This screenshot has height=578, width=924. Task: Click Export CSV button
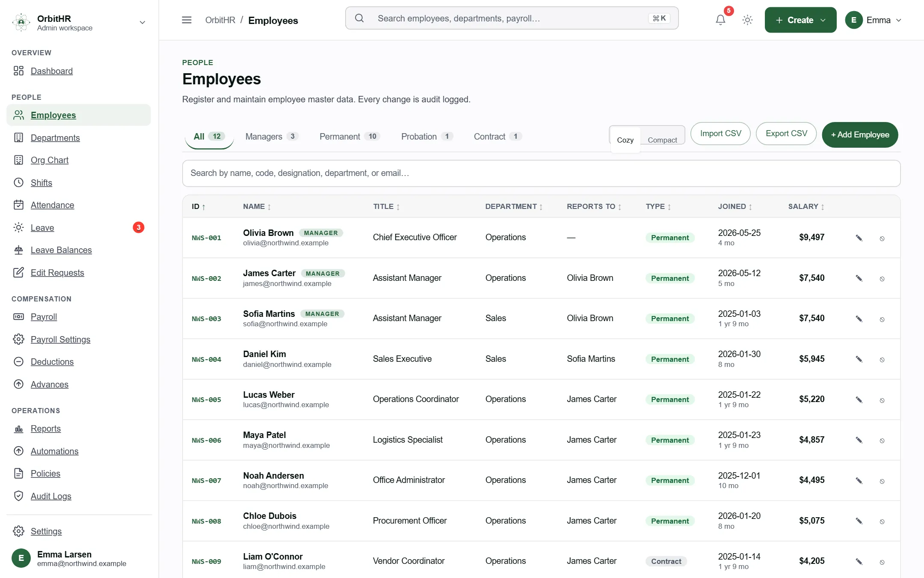tap(786, 134)
